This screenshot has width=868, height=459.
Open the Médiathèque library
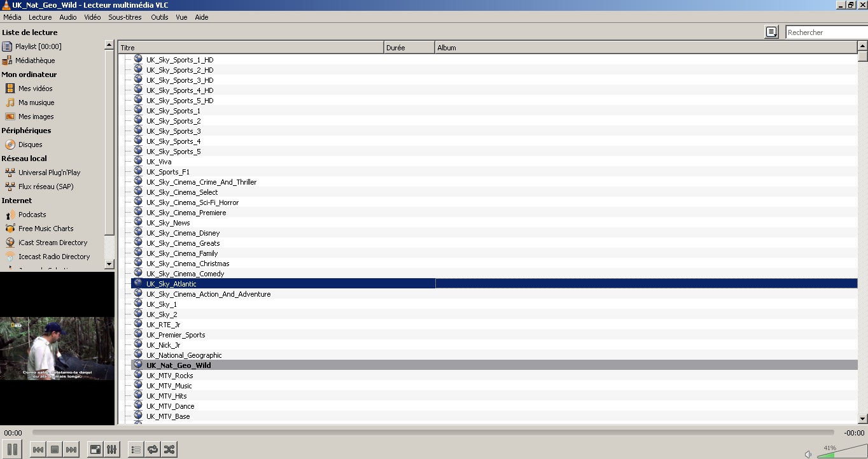(x=35, y=60)
